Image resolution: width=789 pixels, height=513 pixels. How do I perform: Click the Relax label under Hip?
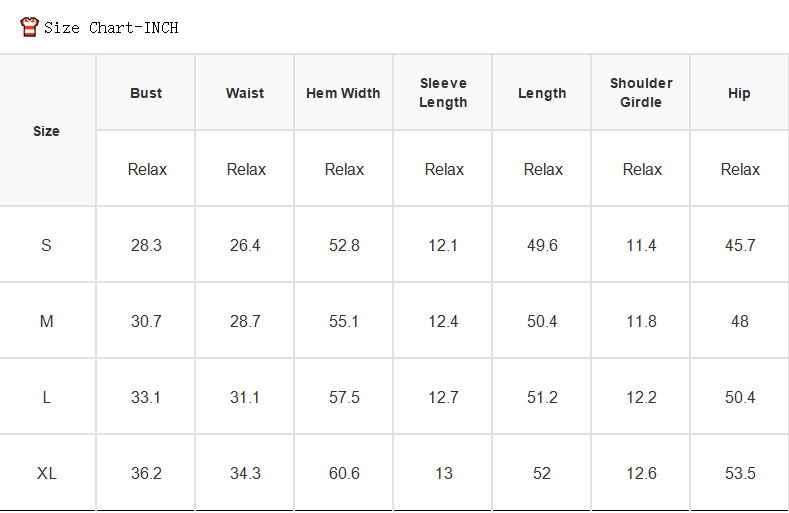740,169
